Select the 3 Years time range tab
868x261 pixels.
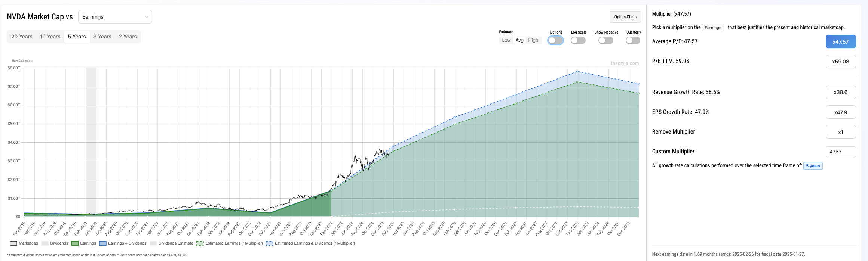[x=102, y=37]
